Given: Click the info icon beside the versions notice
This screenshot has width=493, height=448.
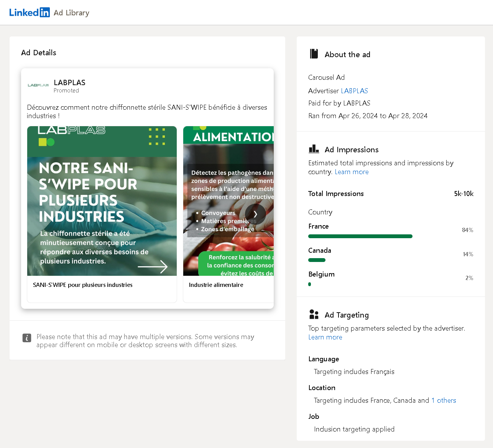Looking at the screenshot, I should [26, 338].
